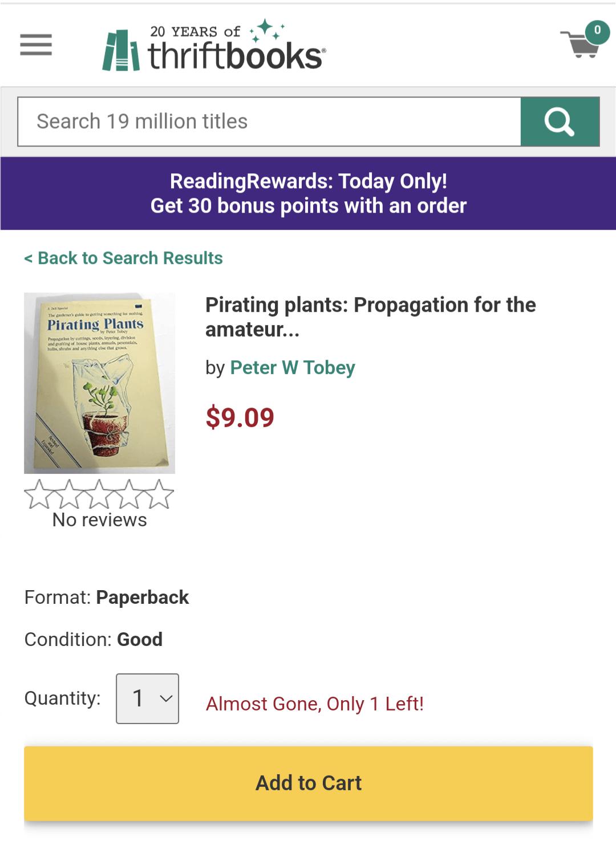Viewport: 616px width, 845px height.
Task: Click the fifth rating star
Action: [159, 494]
